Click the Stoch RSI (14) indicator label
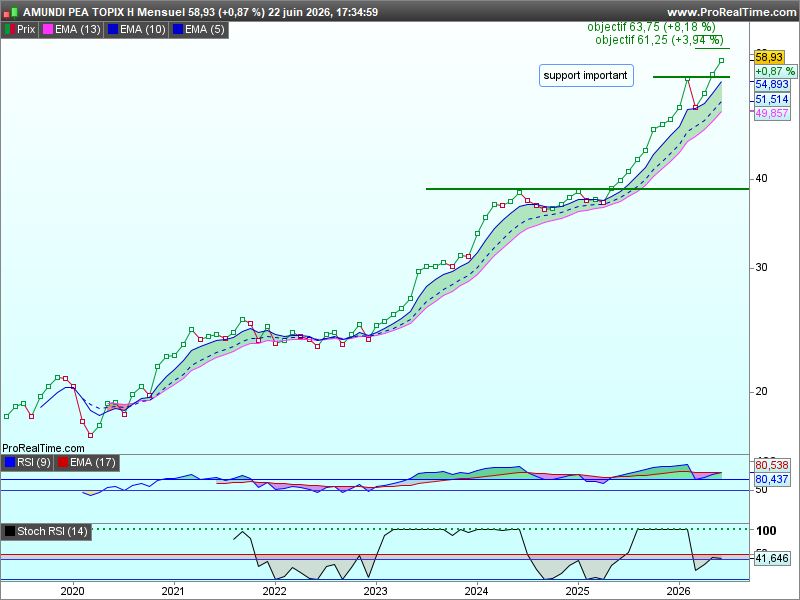 [x=52, y=531]
